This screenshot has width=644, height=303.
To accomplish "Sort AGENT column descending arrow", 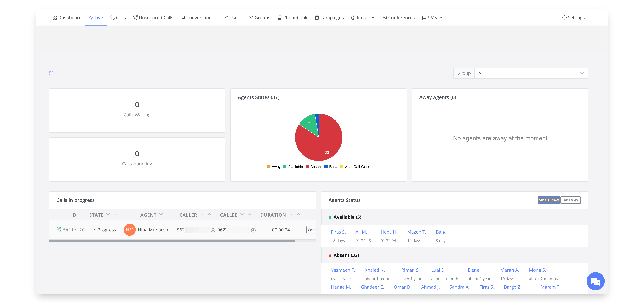I will coord(161,214).
